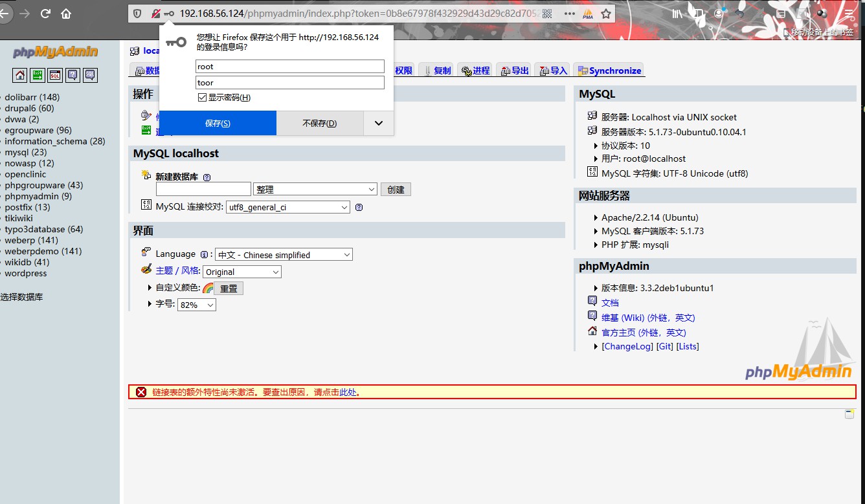This screenshot has width=865, height=504.
Task: Open MySQL connection collation utf8_general_ci dropdown
Action: point(287,208)
